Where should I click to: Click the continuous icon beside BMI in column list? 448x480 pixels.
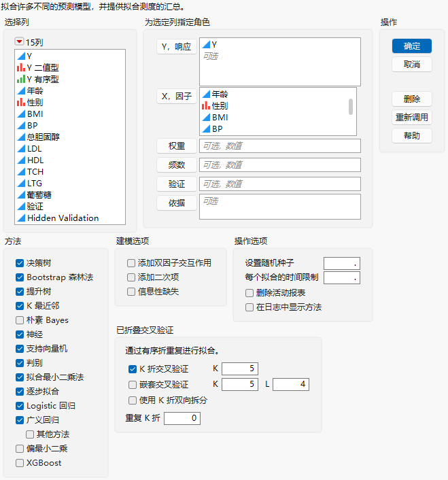coord(21,114)
